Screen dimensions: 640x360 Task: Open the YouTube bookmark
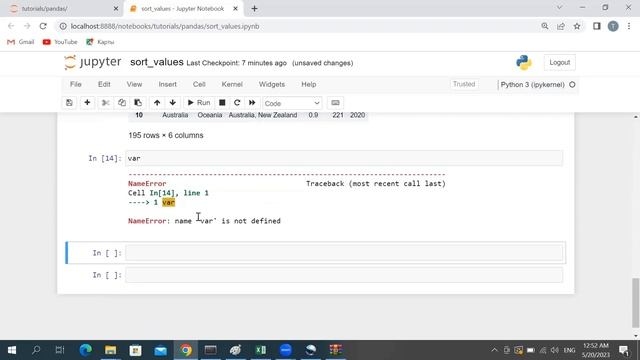[x=60, y=42]
